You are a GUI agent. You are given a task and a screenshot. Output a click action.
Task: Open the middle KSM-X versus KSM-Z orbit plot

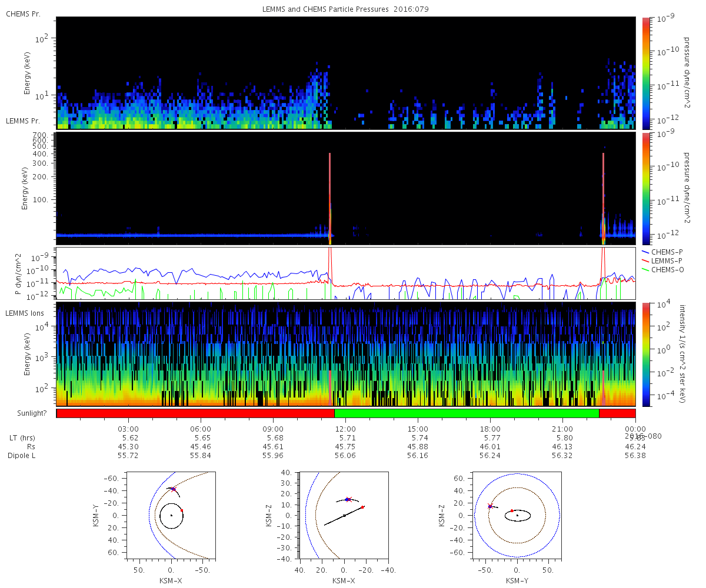point(344,514)
